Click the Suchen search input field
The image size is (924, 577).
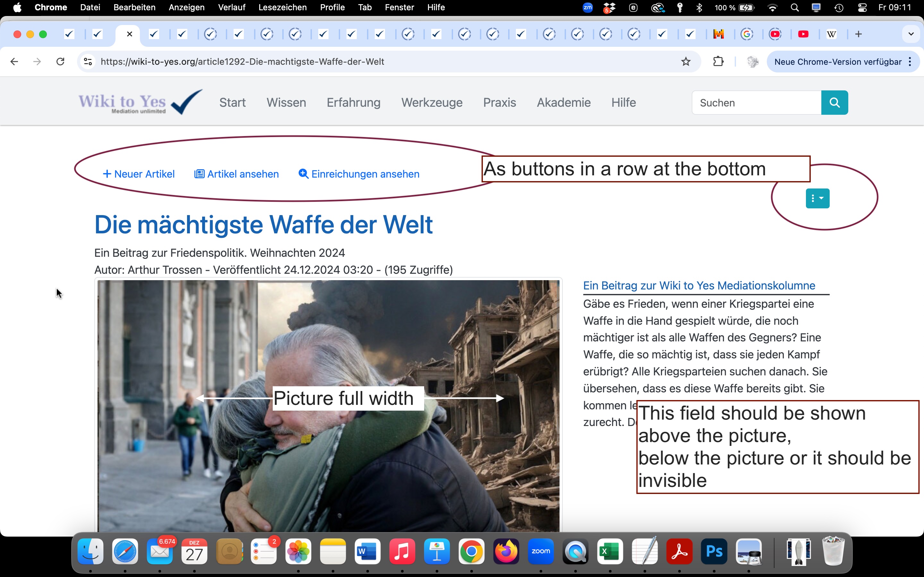756,103
